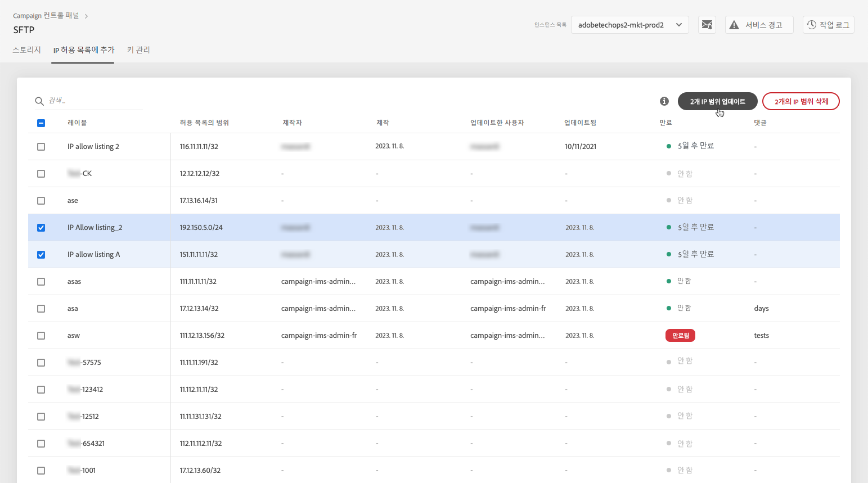Click the 만료 column header
Screen dimensions: 868x483
pos(666,123)
